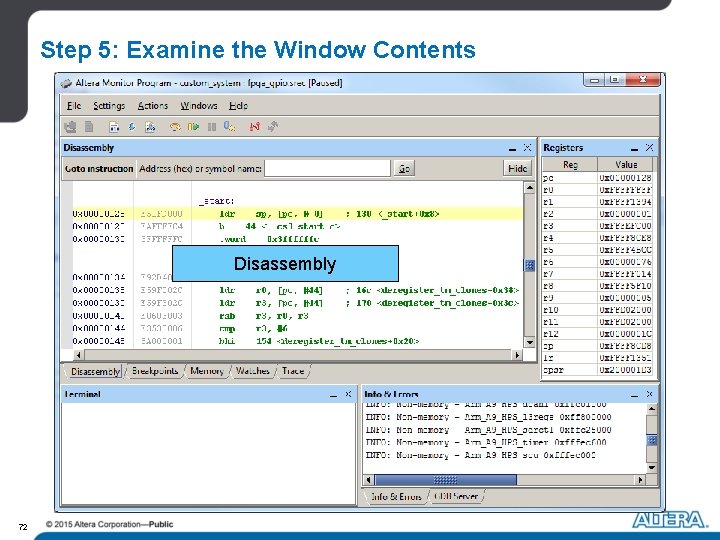The height and width of the screenshot is (540, 720).
Task: Switch to the Memory tab
Action: [207, 371]
